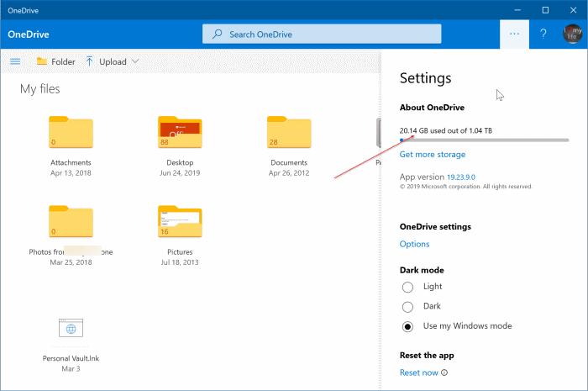Focus the Search OneDrive field
The width and height of the screenshot is (588, 391).
(322, 34)
